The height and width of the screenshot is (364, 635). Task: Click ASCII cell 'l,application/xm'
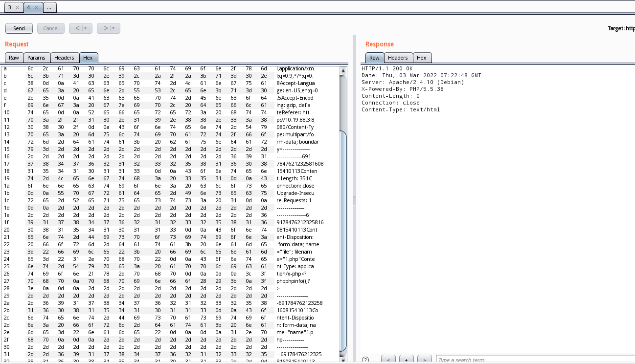(295, 68)
